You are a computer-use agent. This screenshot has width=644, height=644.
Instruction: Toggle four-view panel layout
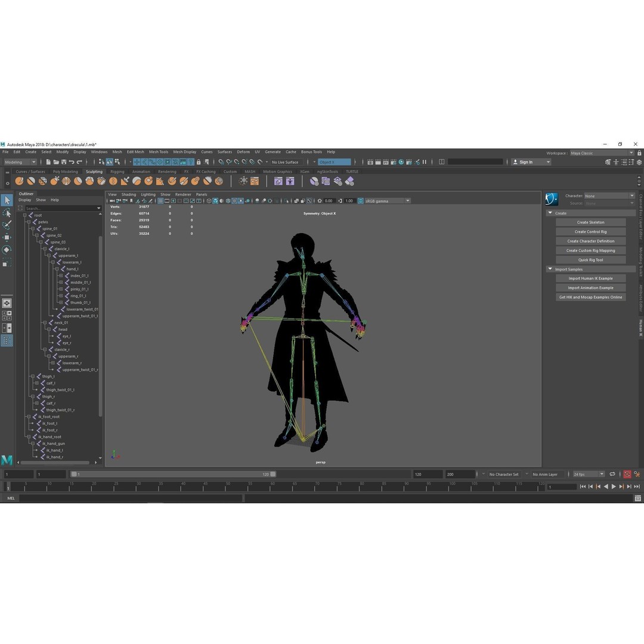(x=7, y=315)
